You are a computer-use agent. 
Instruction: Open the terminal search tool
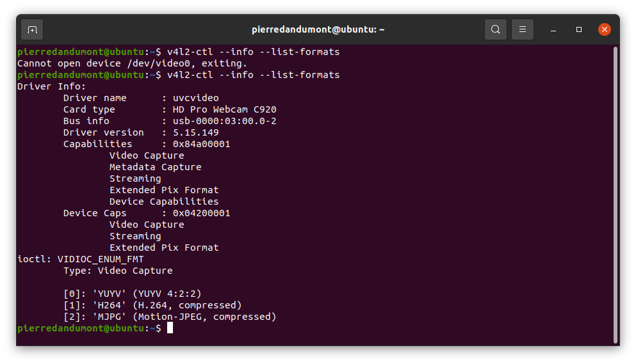pos(495,29)
